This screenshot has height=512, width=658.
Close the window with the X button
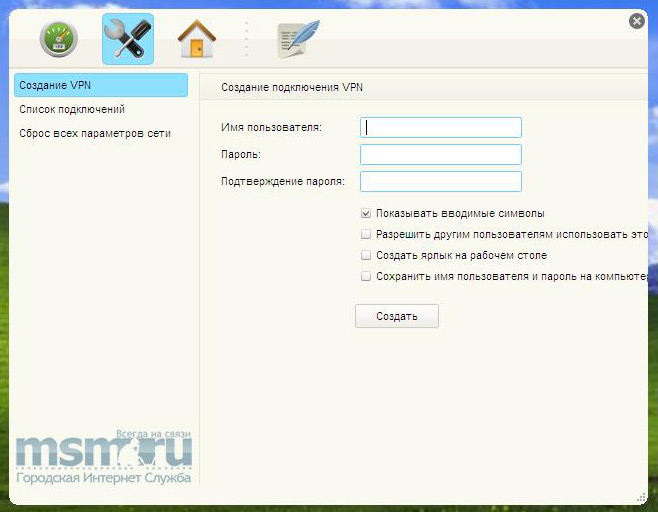[x=637, y=21]
